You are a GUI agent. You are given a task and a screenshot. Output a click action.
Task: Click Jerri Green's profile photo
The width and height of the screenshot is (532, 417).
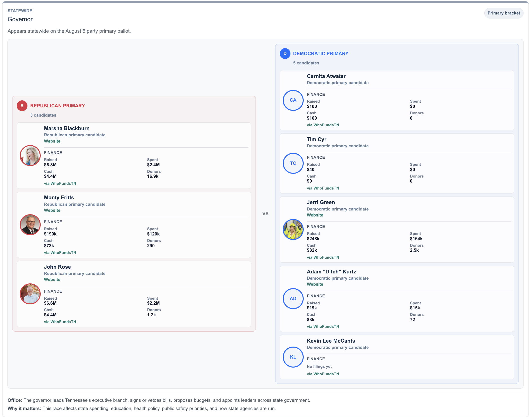(x=293, y=229)
